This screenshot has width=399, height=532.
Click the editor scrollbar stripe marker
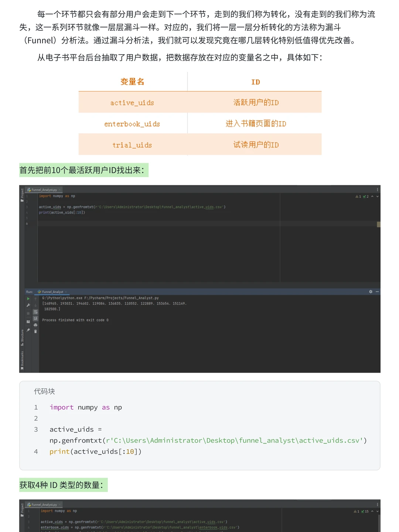(379, 225)
